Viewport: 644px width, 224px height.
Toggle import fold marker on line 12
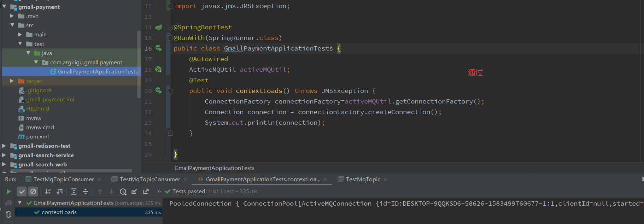tap(170, 6)
